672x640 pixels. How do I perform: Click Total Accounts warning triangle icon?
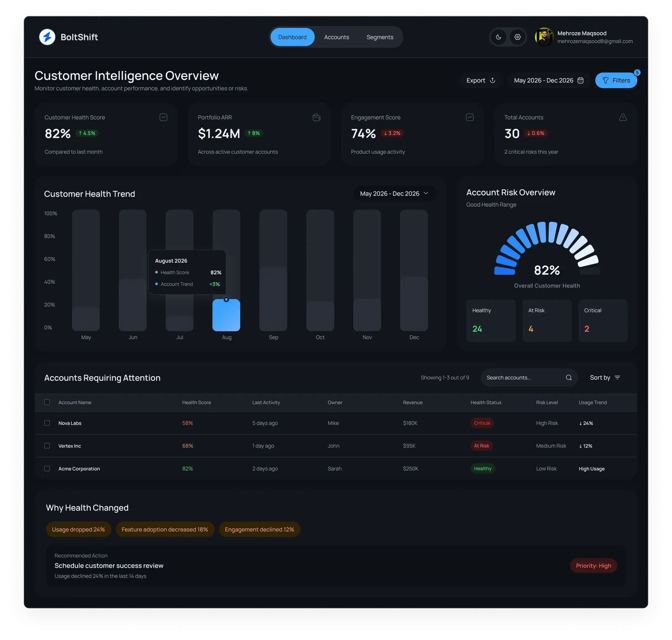coord(623,117)
